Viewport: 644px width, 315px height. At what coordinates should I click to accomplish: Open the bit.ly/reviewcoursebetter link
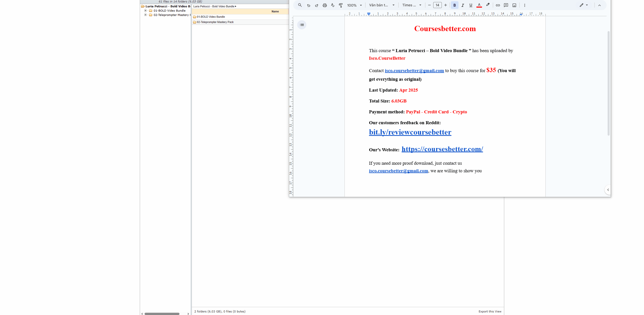pos(410,132)
